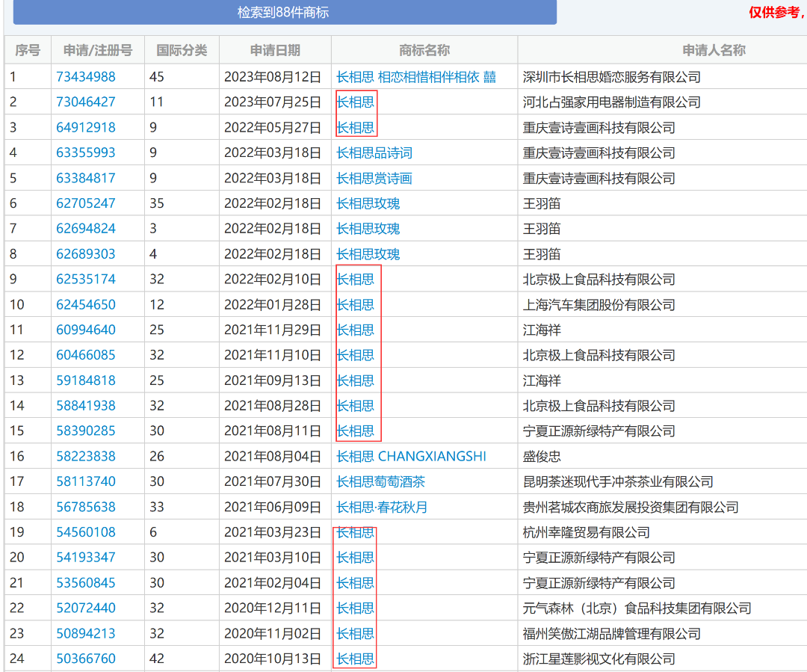Open registration number 60466085

pyautogui.click(x=85, y=355)
